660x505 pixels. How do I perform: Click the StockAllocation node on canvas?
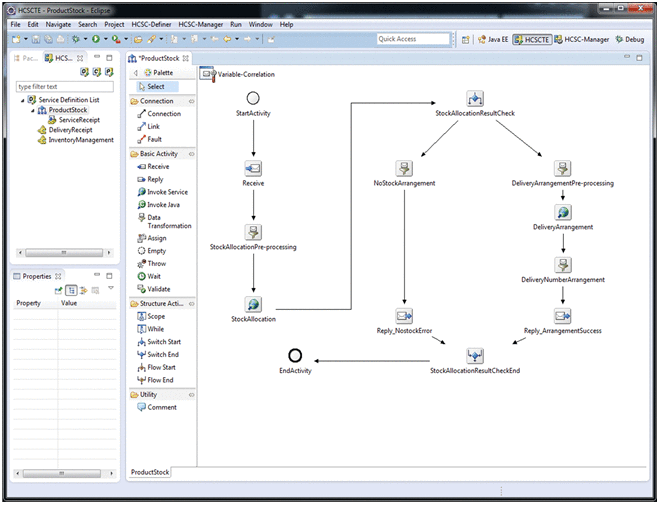[253, 304]
